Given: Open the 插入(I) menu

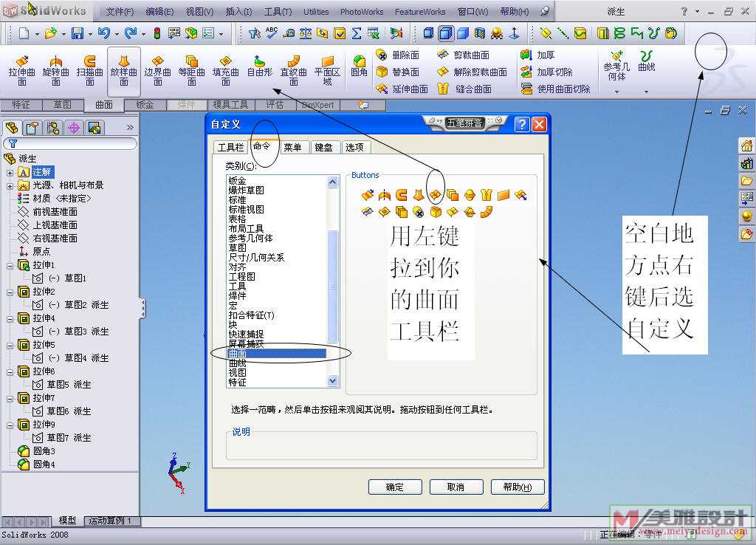Looking at the screenshot, I should click(238, 12).
